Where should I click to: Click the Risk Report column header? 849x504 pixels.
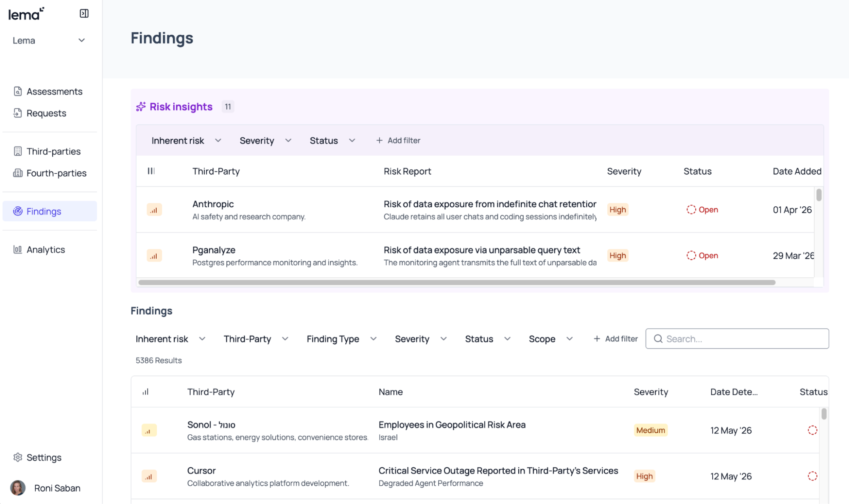407,171
